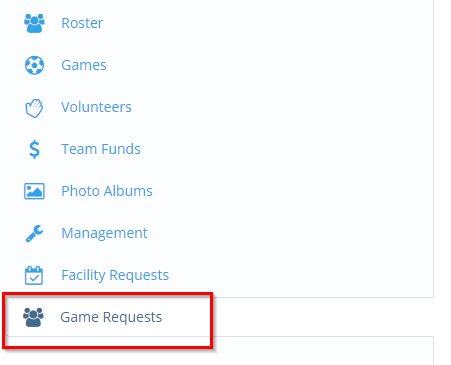
Task: Click empty panel area right of Management
Action: (x=290, y=233)
